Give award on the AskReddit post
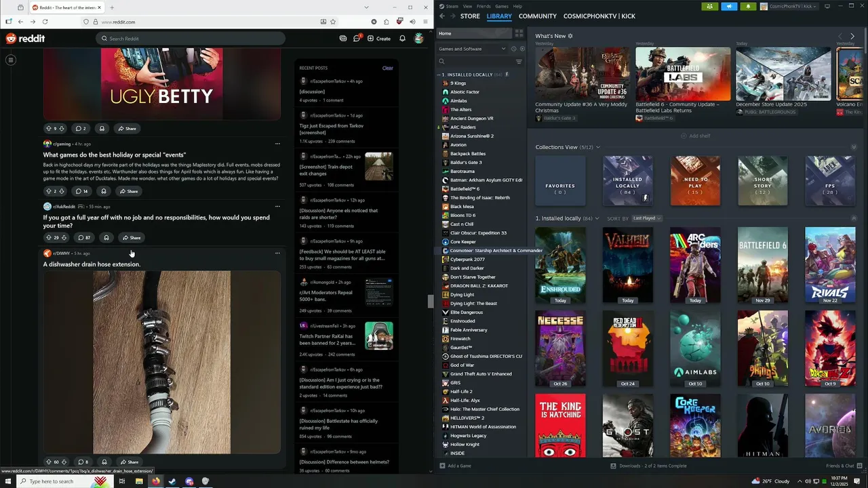Viewport: 868px width, 488px height. click(106, 238)
